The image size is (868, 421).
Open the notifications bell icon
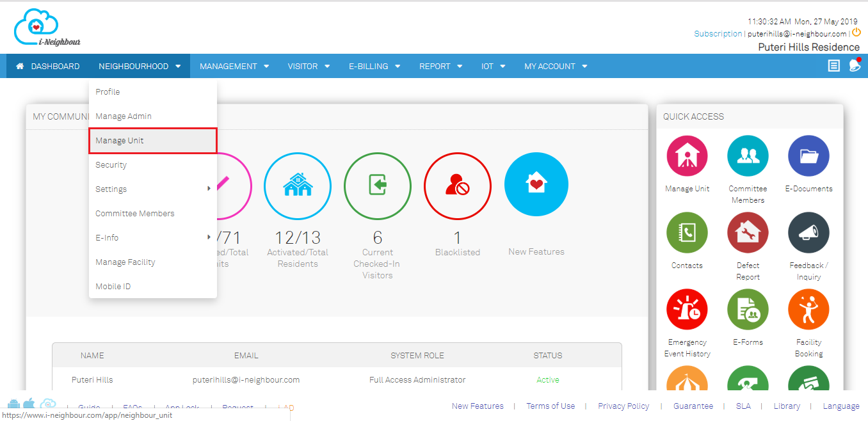point(855,65)
